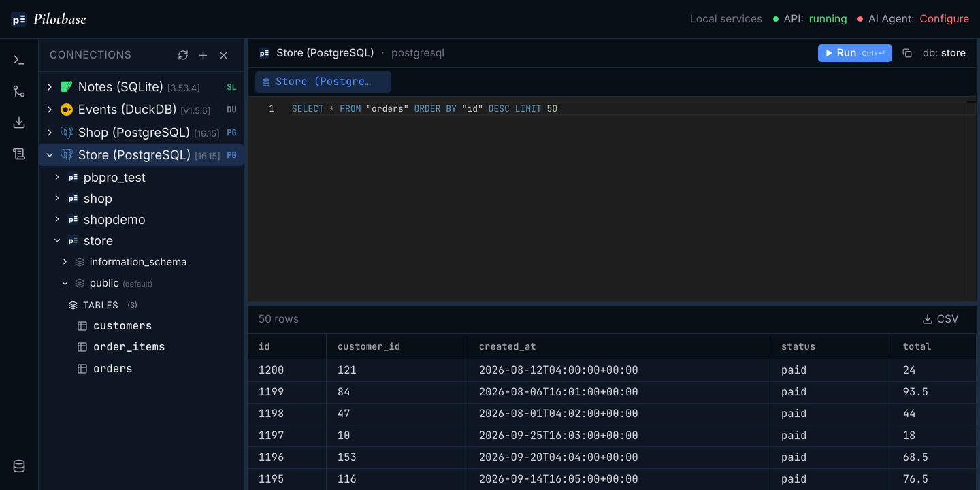Viewport: 980px width, 490px height.
Task: Close the Connections panel
Action: pos(223,55)
